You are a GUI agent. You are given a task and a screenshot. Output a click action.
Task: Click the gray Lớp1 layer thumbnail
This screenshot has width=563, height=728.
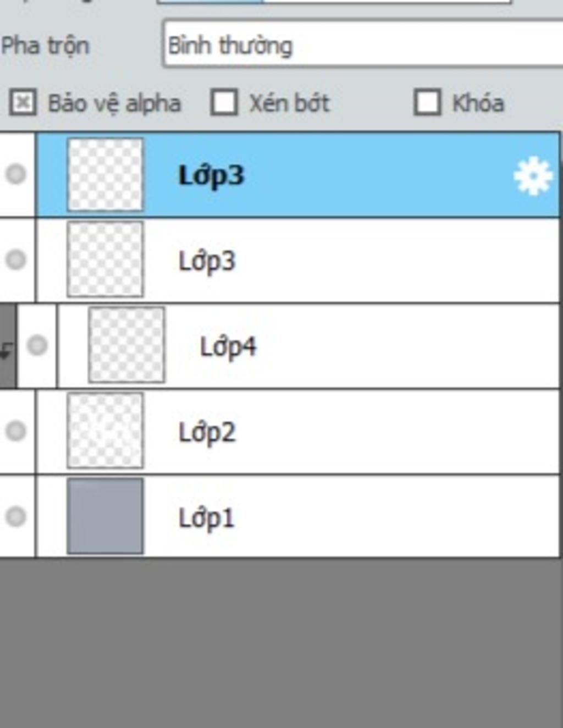105,516
